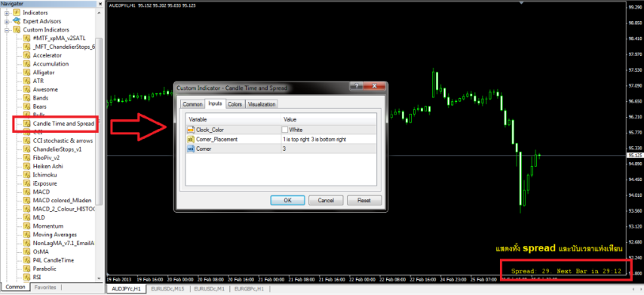Click the Alligator indicator icon
The height and width of the screenshot is (295, 644).
coord(27,72)
